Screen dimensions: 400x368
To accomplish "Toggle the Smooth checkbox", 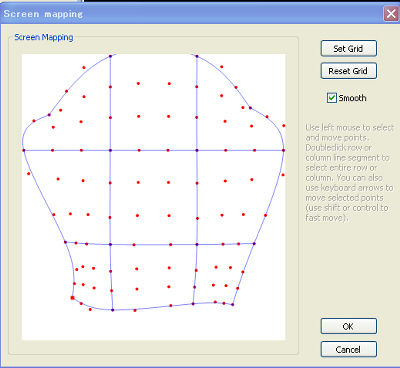I will 332,98.
